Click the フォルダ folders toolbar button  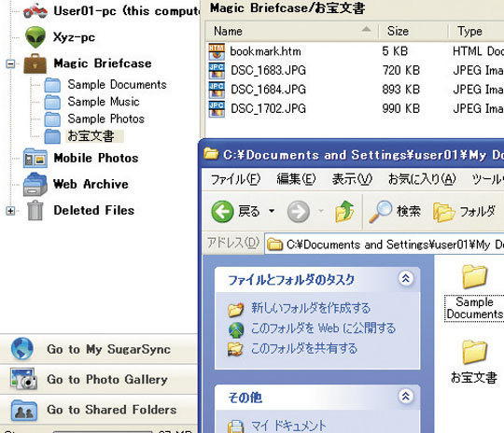465,211
